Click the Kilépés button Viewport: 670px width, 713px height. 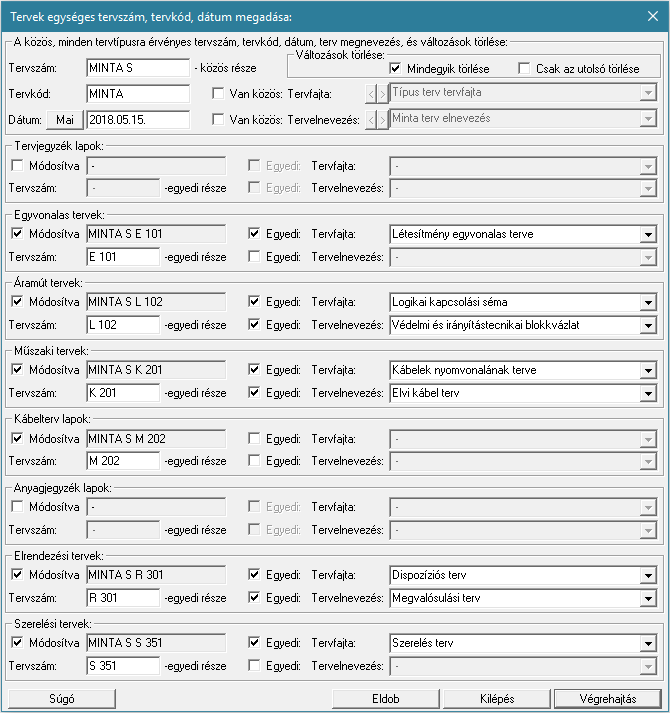pos(497,699)
